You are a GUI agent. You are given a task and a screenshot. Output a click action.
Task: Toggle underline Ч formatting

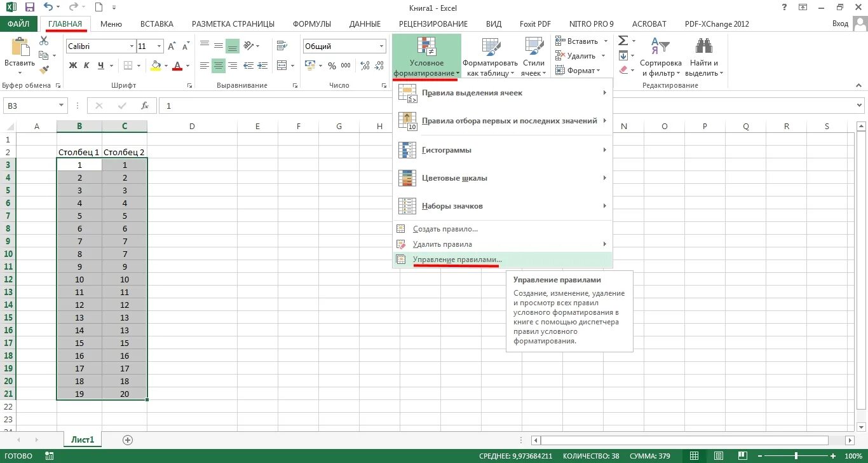(102, 66)
